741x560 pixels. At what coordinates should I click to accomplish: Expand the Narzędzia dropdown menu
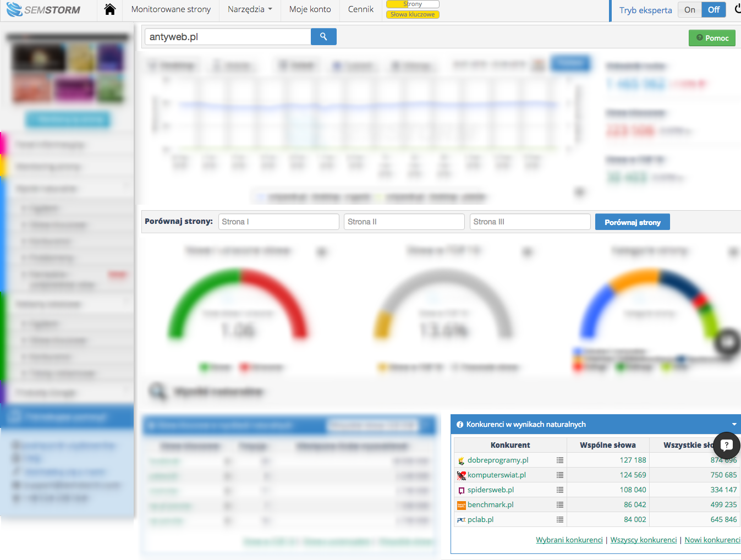click(250, 9)
